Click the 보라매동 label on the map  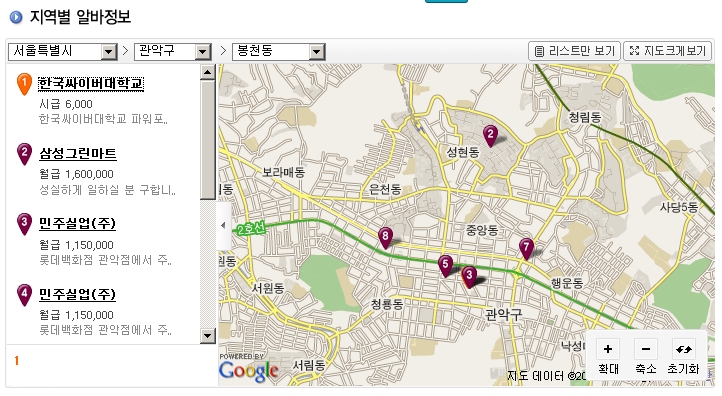tap(284, 173)
